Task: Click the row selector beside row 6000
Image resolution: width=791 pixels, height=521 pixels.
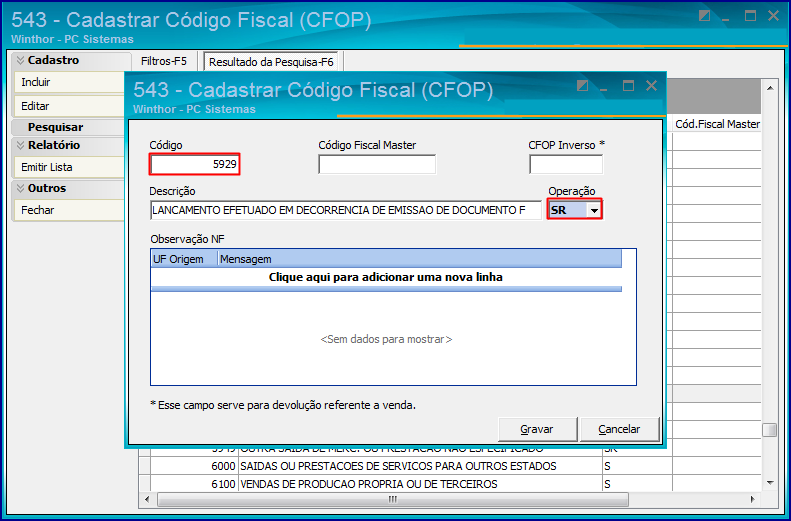Action: click(x=144, y=466)
